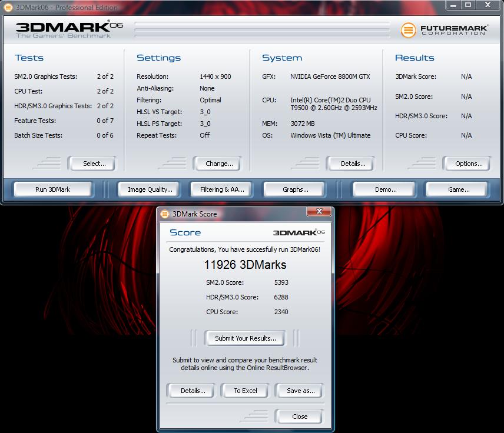Click the Results section heading
This screenshot has height=433, width=504.
pyautogui.click(x=415, y=58)
